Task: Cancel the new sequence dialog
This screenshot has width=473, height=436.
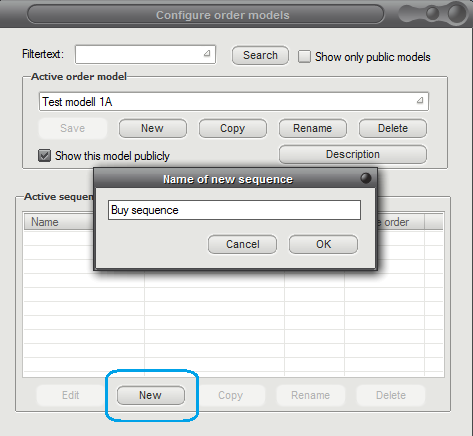Action: coord(242,244)
